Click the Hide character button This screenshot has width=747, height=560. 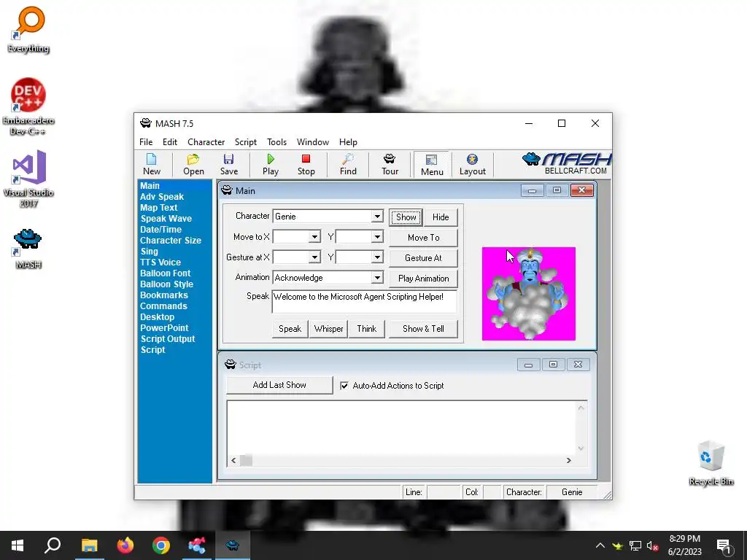pyautogui.click(x=441, y=217)
